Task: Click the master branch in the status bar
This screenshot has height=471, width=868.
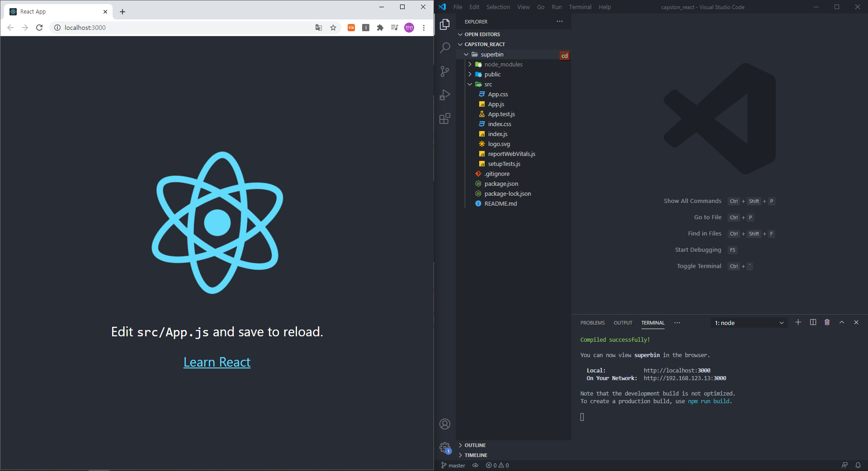Action: pyautogui.click(x=453, y=466)
